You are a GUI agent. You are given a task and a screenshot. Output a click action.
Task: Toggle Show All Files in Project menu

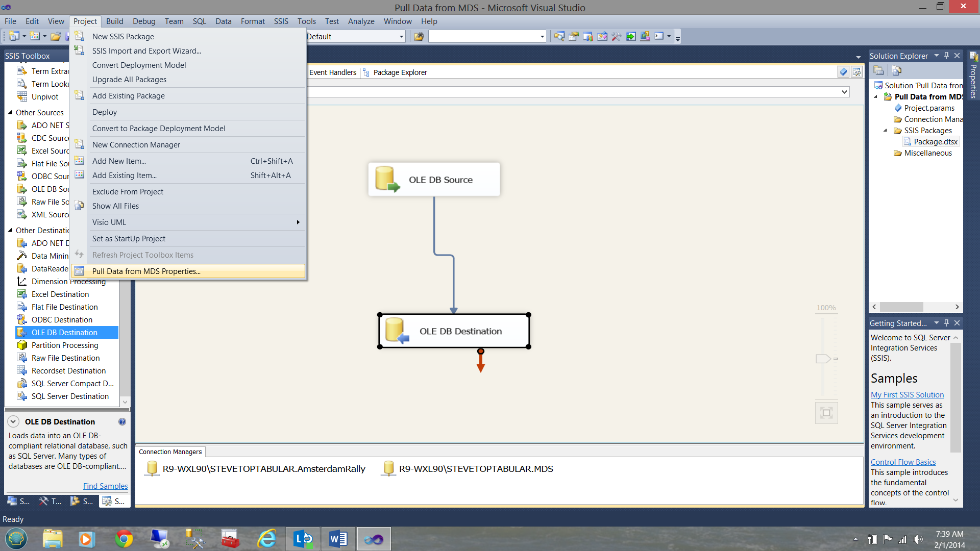(x=115, y=206)
